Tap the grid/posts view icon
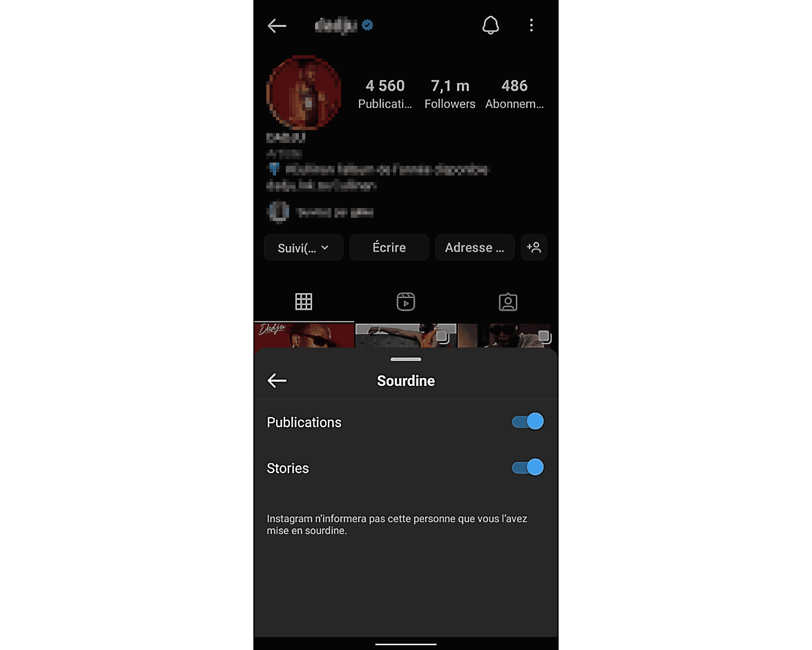The image size is (812, 650). [x=304, y=302]
